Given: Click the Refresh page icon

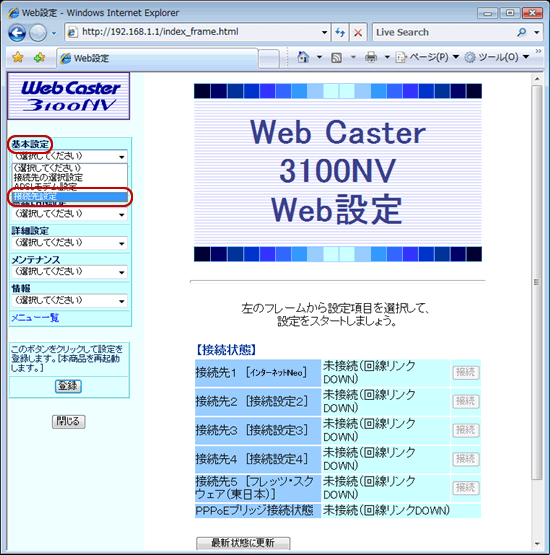Looking at the screenshot, I should coord(340,33).
